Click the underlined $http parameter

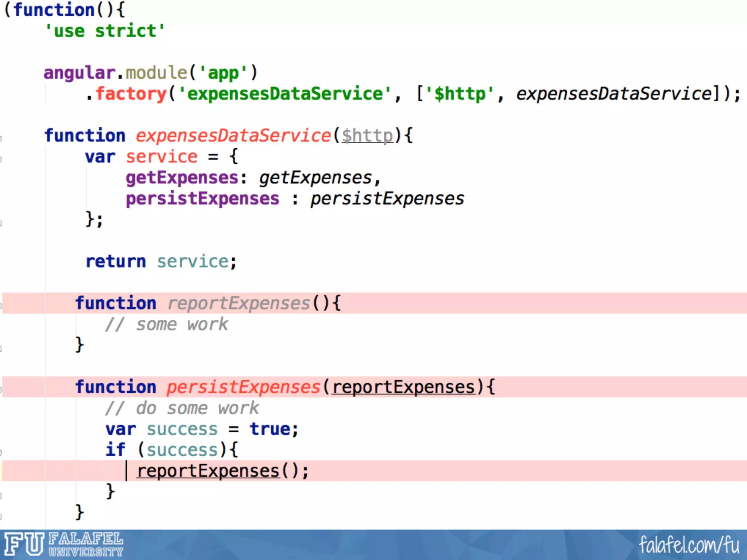[367, 136]
